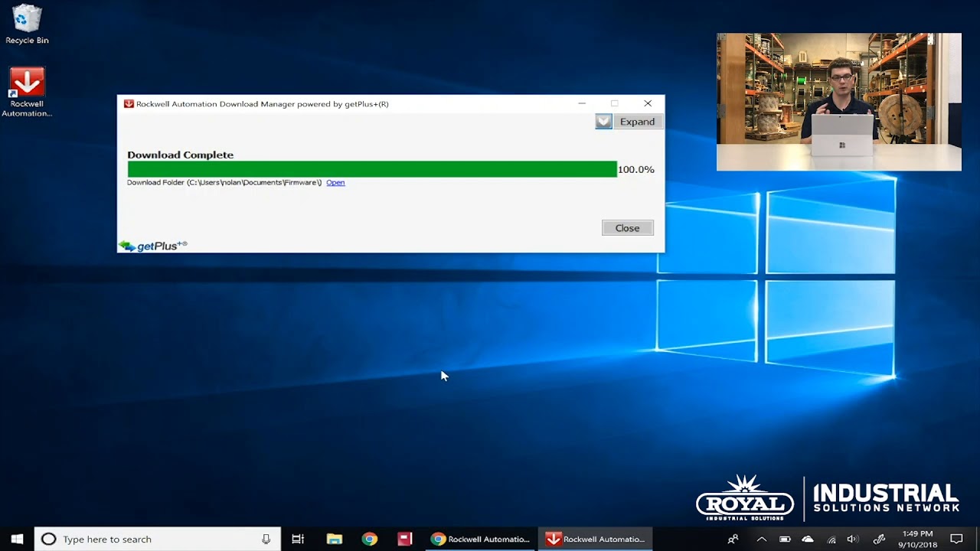Open the People icon in system tray
The height and width of the screenshot is (551, 980).
pos(733,539)
